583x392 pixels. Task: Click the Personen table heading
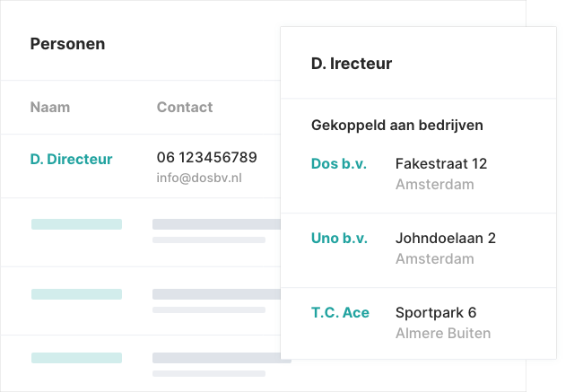pyautogui.click(x=67, y=43)
